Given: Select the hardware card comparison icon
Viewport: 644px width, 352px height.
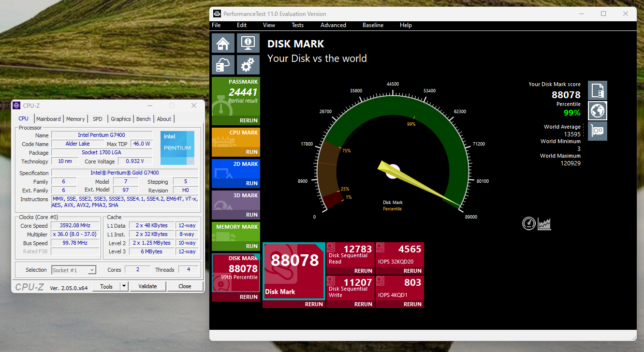Looking at the screenshot, I should pyautogui.click(x=598, y=131).
